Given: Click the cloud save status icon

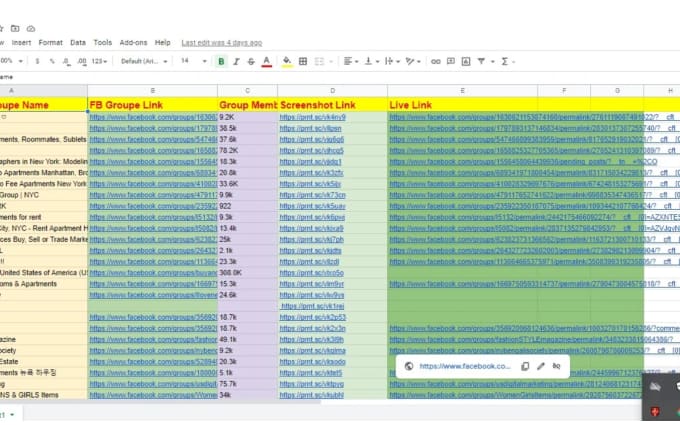Looking at the screenshot, I should point(31,29).
